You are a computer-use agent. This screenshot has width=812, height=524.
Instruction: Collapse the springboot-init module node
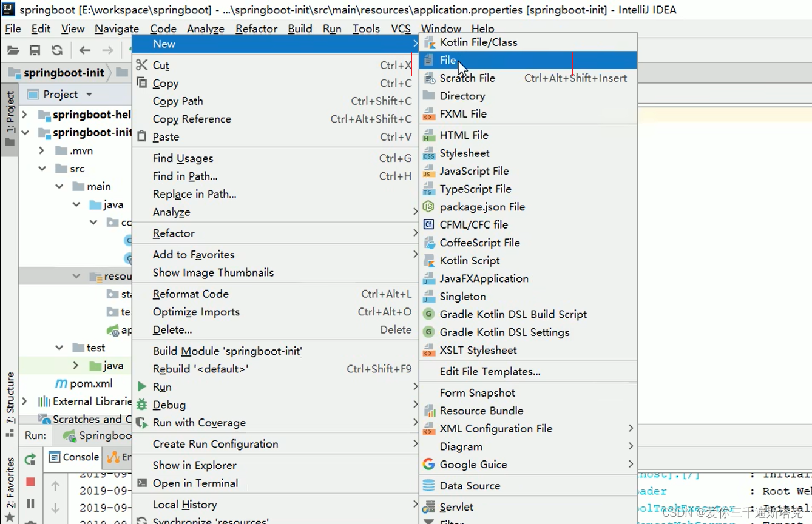[25, 133]
